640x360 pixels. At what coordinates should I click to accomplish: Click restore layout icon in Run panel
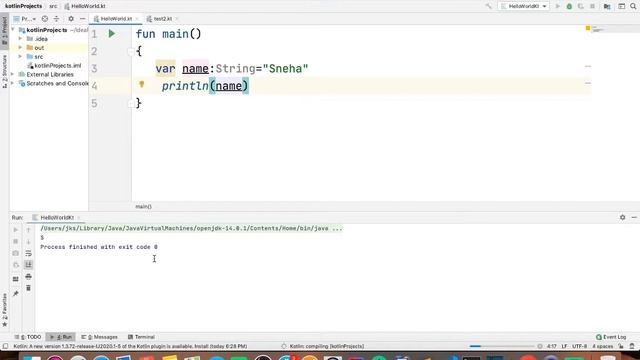[x=16, y=279]
